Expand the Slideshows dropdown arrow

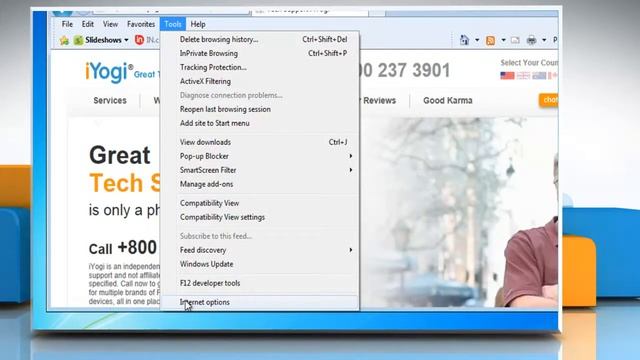[126, 40]
